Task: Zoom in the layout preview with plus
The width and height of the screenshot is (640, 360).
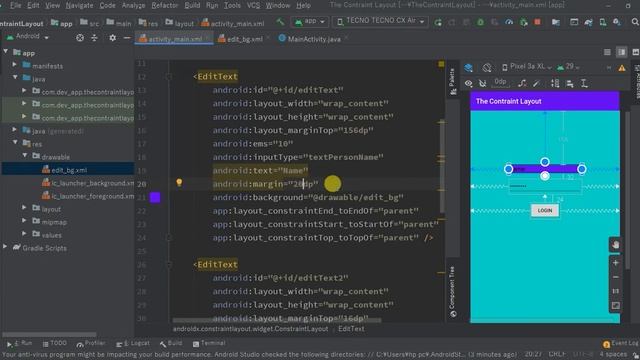Action: tap(616, 263)
